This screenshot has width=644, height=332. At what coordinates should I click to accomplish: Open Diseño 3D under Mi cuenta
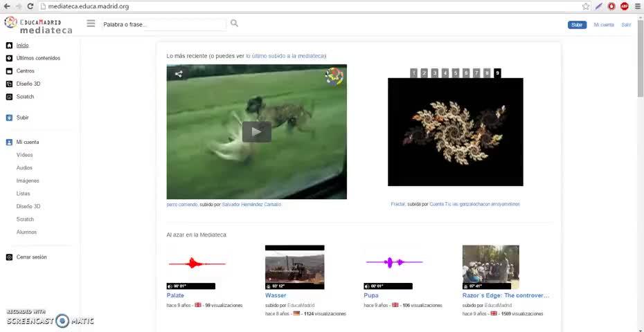[x=28, y=206]
